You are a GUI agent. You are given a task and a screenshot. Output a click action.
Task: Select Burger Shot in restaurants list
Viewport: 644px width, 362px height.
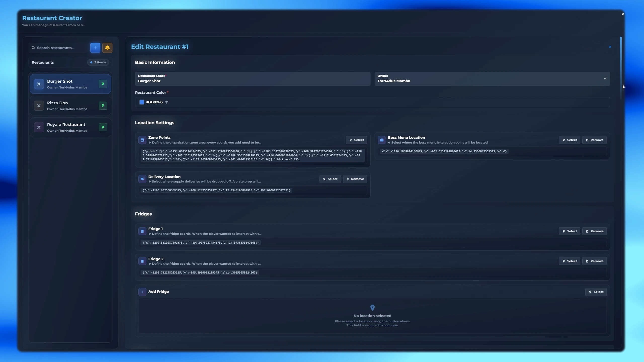70,84
